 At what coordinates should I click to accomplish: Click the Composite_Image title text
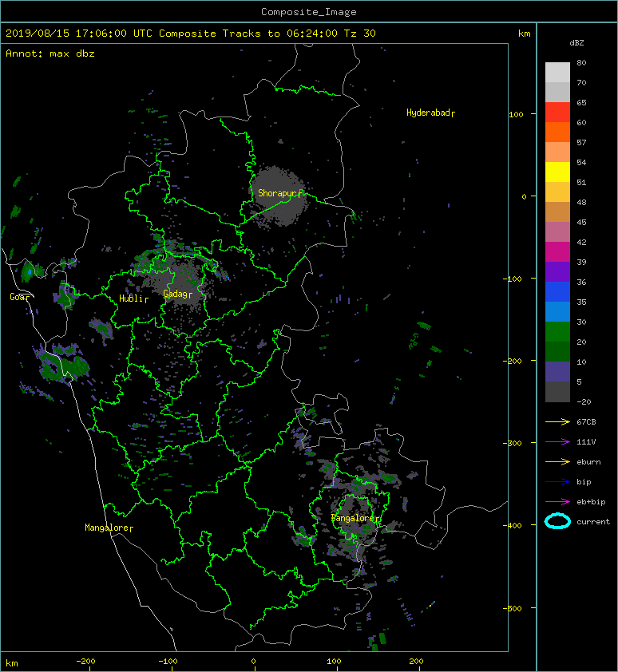pos(309,11)
